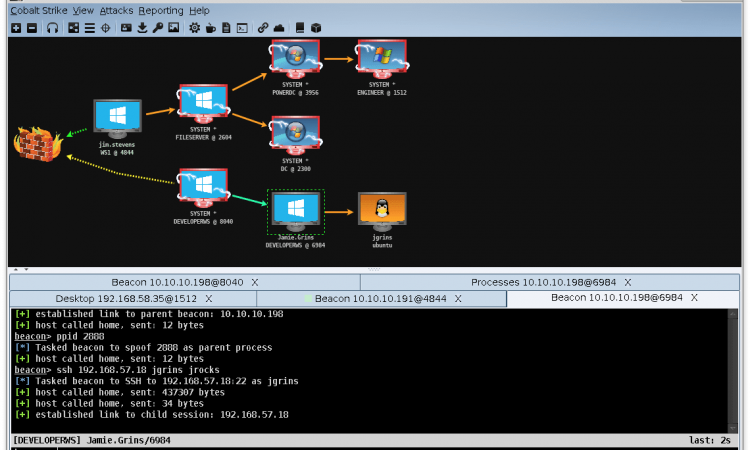Close the Beacon 10.10.10.198@6984 tab
The height and width of the screenshot is (450, 750).
point(694,298)
